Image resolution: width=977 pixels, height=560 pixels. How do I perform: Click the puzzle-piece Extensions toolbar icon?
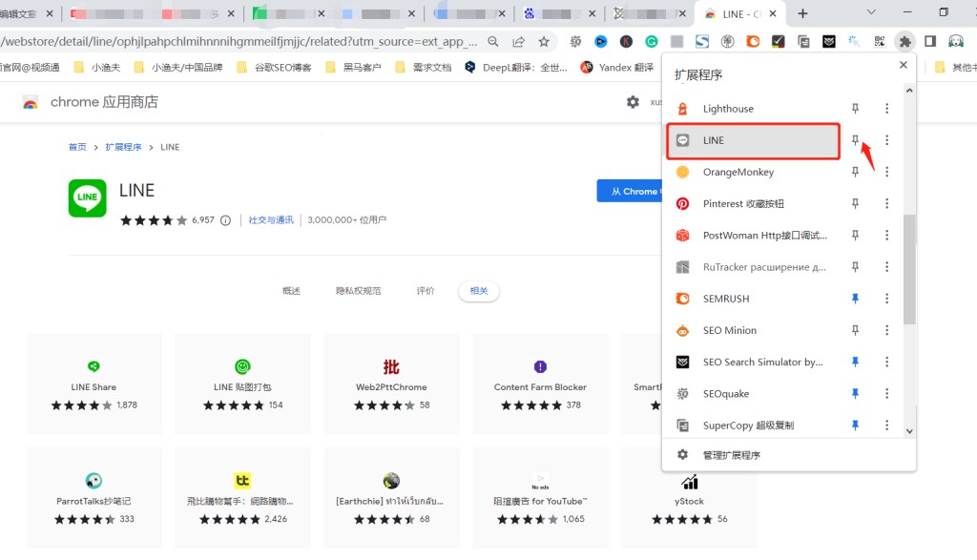(x=904, y=41)
